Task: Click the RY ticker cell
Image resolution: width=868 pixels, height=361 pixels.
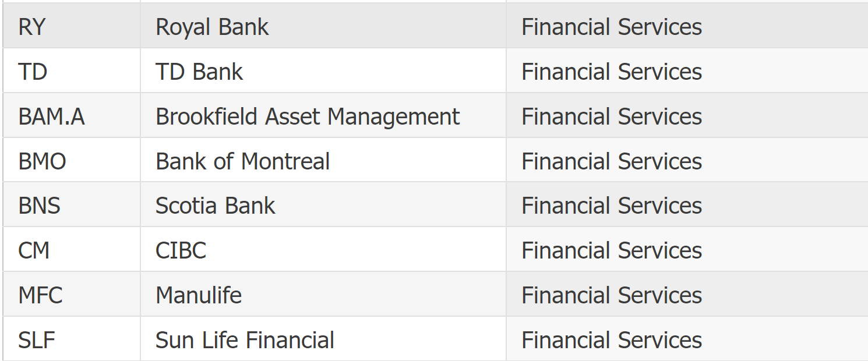Action: [72, 26]
